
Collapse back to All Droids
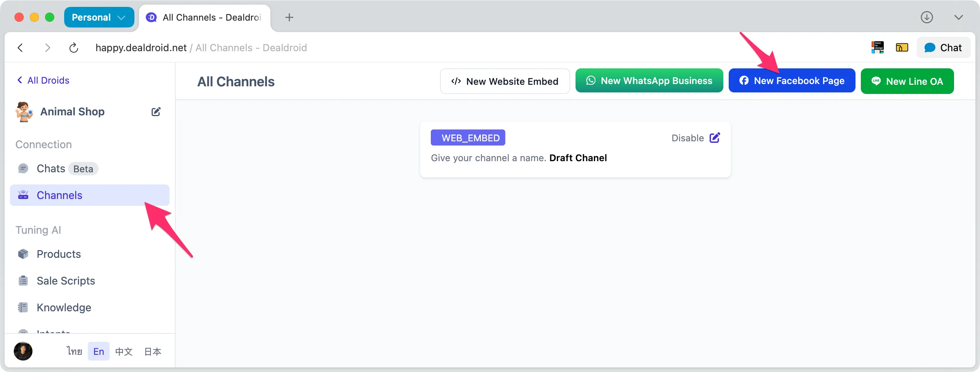coord(43,80)
